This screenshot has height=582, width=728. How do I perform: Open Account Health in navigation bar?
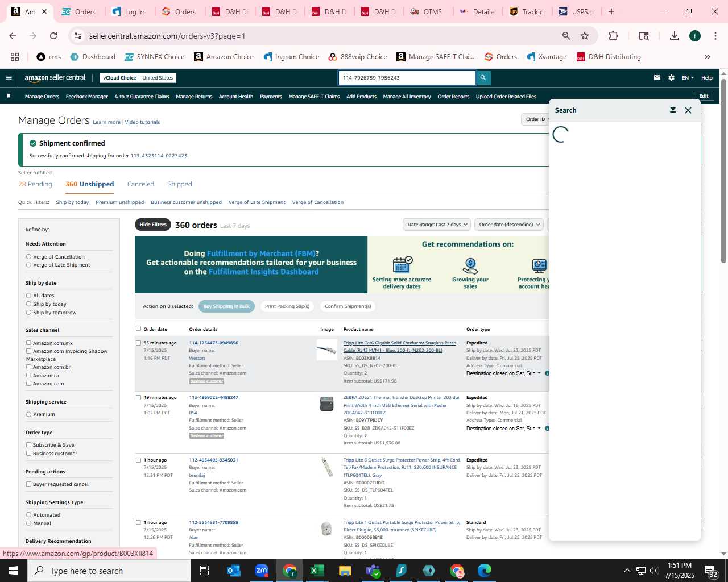(x=236, y=97)
